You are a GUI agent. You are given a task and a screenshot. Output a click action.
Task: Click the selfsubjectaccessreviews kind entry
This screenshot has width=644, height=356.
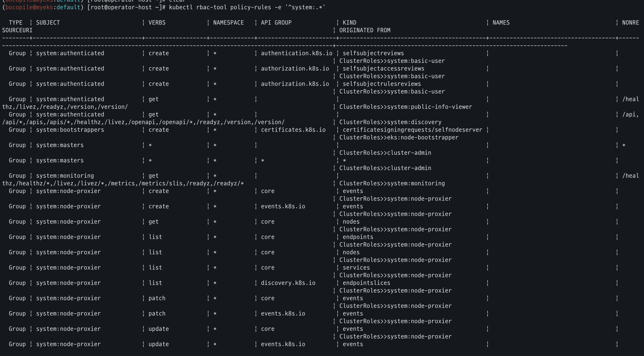tap(384, 68)
